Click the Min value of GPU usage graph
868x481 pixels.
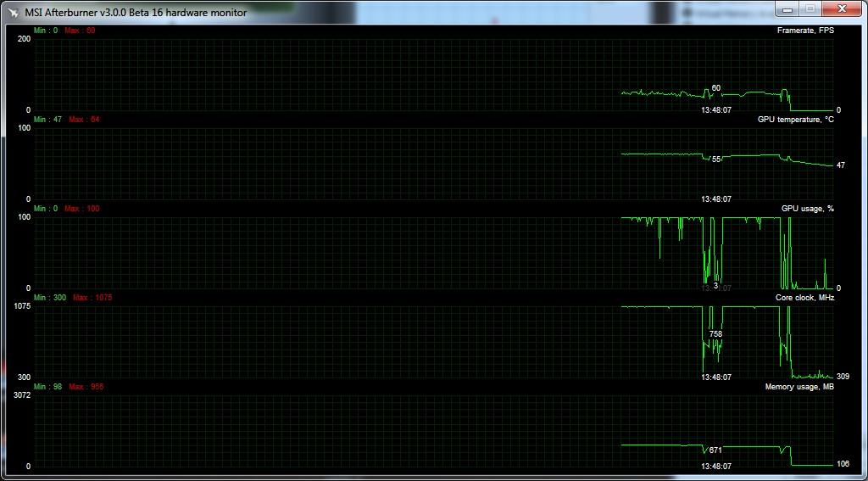click(46, 209)
